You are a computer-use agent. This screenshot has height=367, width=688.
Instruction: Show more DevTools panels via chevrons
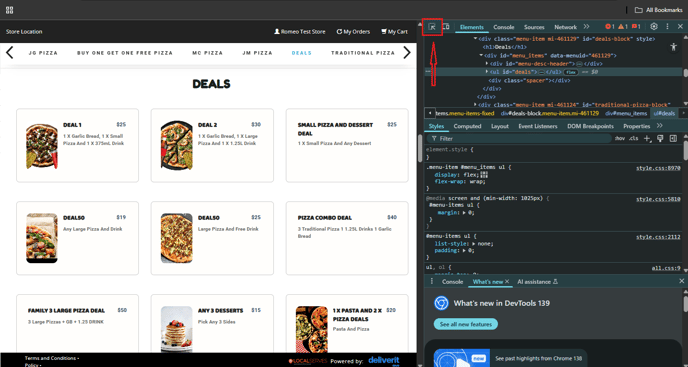tap(586, 27)
